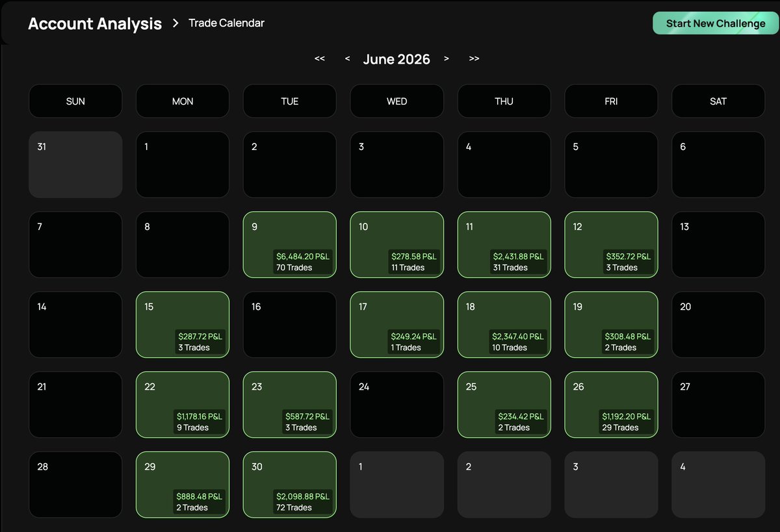The width and height of the screenshot is (780, 532).
Task: Click the 10 Trades label
Action: 510,348
